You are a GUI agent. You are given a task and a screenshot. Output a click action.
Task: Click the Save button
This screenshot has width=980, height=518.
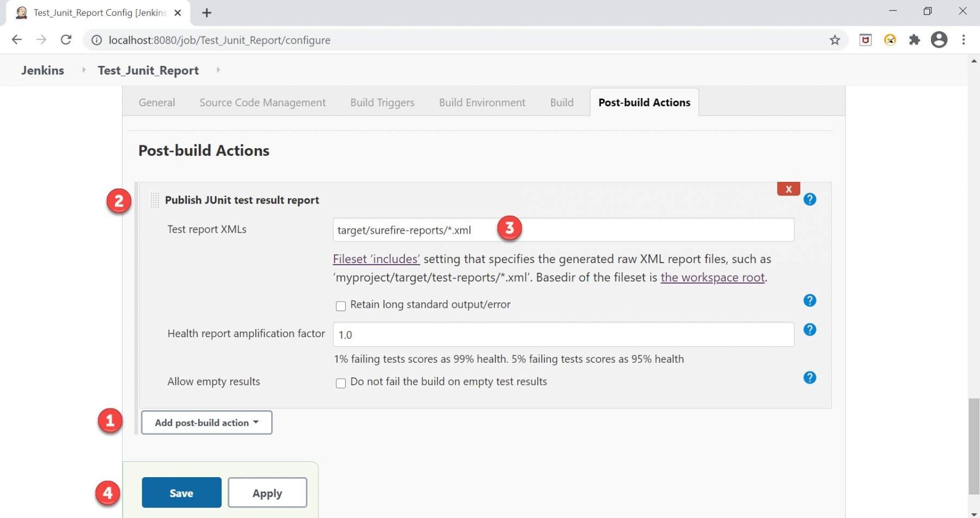point(182,493)
